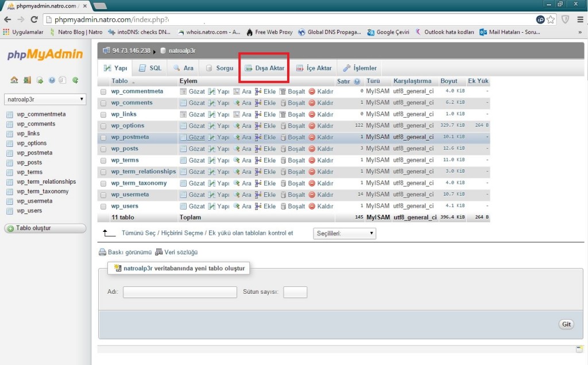Image resolution: width=588 pixels, height=365 pixels.
Task: Click the Boşalt trash icon for wp_links
Action: (283, 114)
